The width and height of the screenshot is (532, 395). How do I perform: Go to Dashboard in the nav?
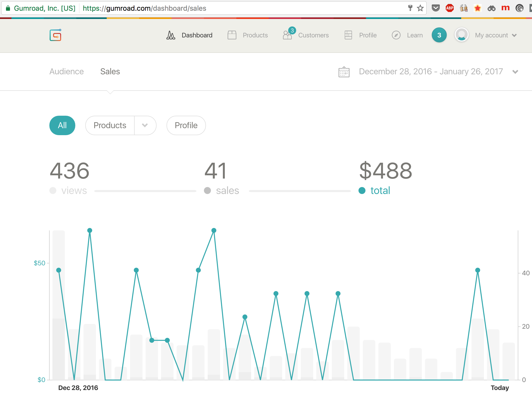pos(197,35)
